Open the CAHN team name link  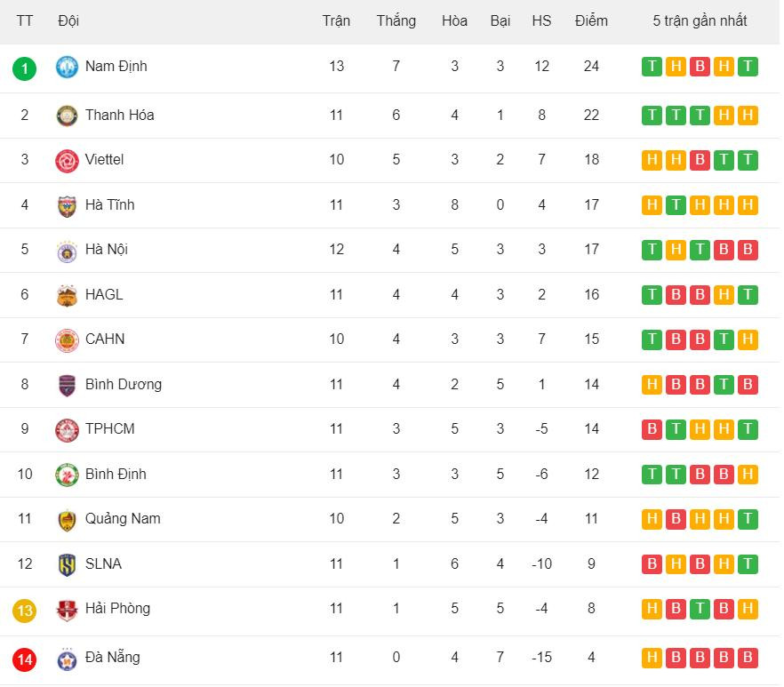[105, 339]
